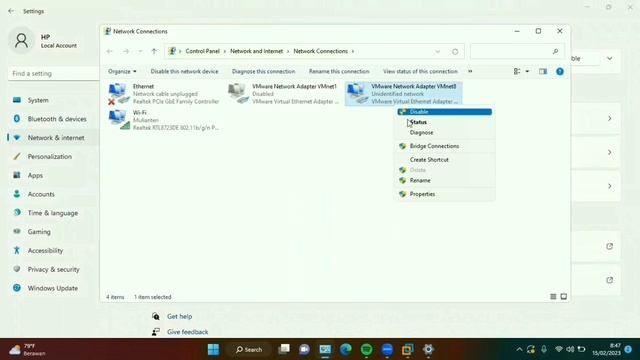Toggle the preview pane icon
640x360 pixels.
click(x=542, y=71)
